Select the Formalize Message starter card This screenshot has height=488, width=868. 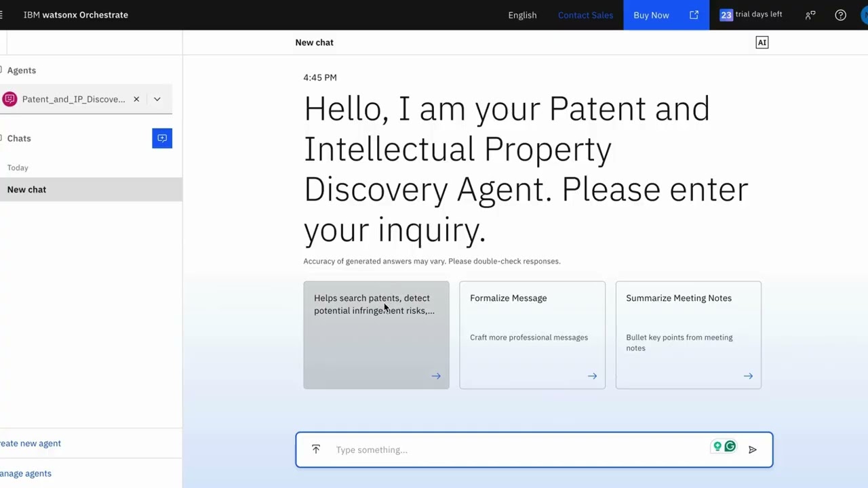(532, 335)
